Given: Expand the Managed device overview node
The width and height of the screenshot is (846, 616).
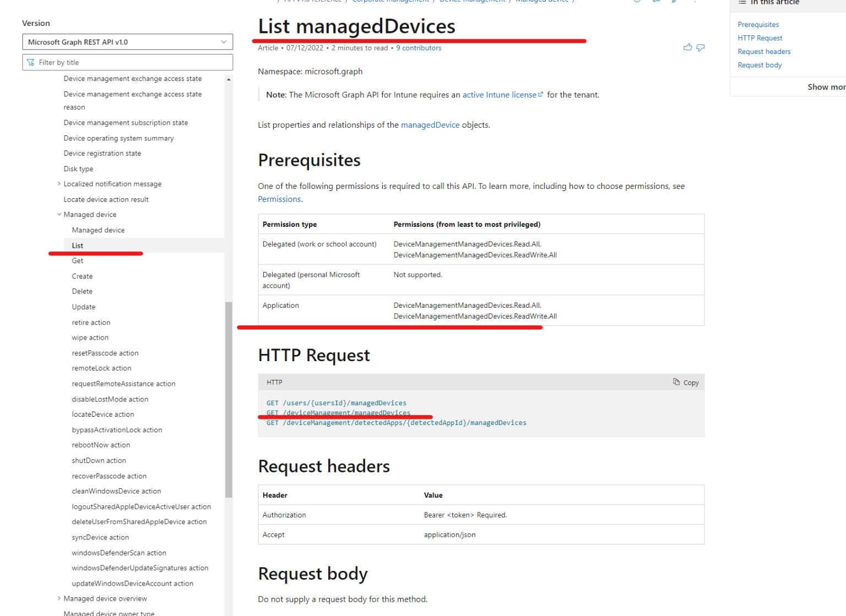Looking at the screenshot, I should click(x=59, y=598).
